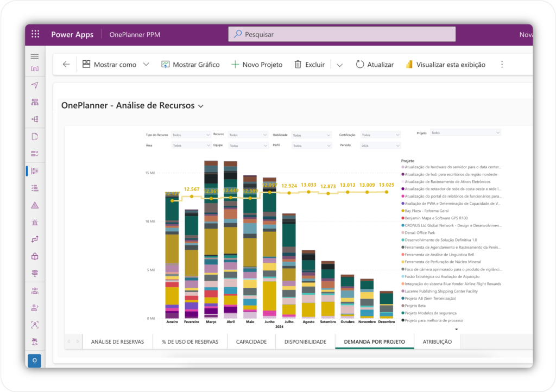Open the alarm siren sidebar icon
This screenshot has width=556, height=392.
(x=35, y=222)
